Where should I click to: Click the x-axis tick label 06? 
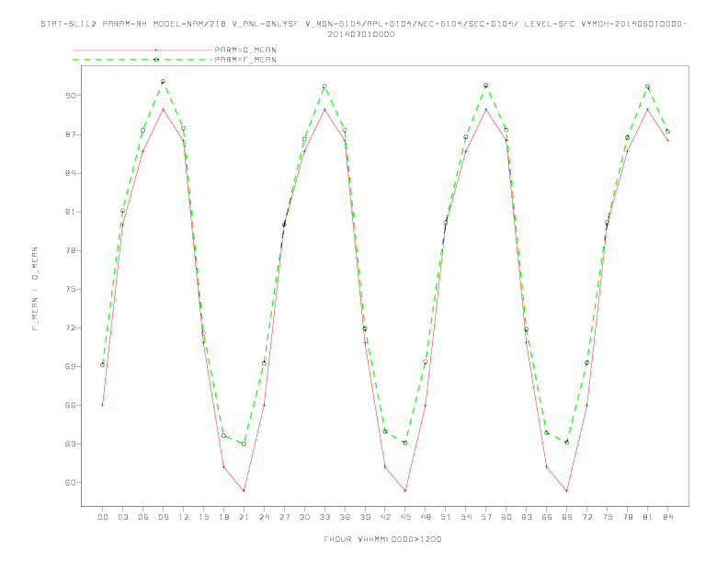(143, 517)
